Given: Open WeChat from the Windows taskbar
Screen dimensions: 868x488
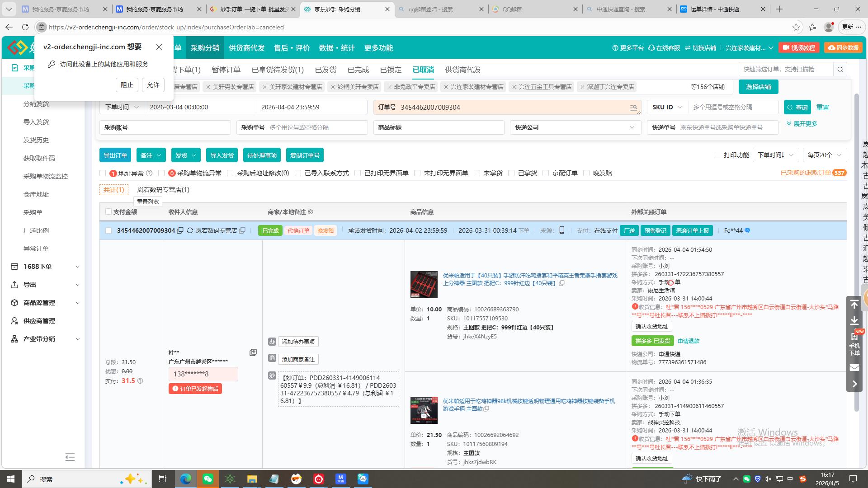Looking at the screenshot, I should (x=208, y=479).
